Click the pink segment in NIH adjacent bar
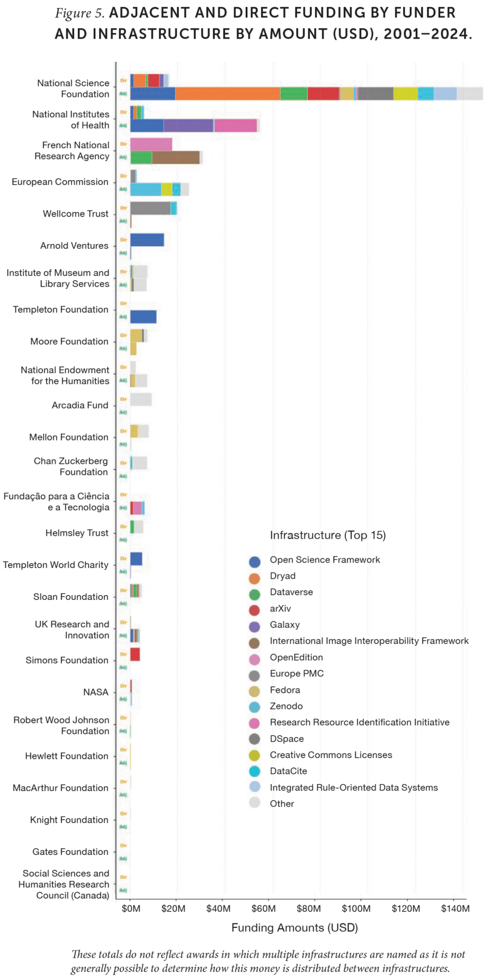Screen dimensions: 492x980 tap(235, 125)
